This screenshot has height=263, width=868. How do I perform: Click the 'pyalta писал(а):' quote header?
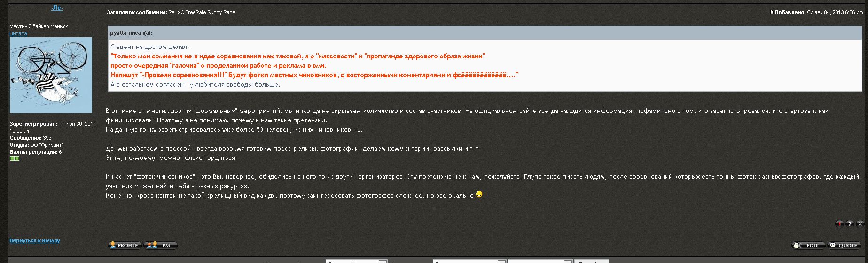(131, 33)
